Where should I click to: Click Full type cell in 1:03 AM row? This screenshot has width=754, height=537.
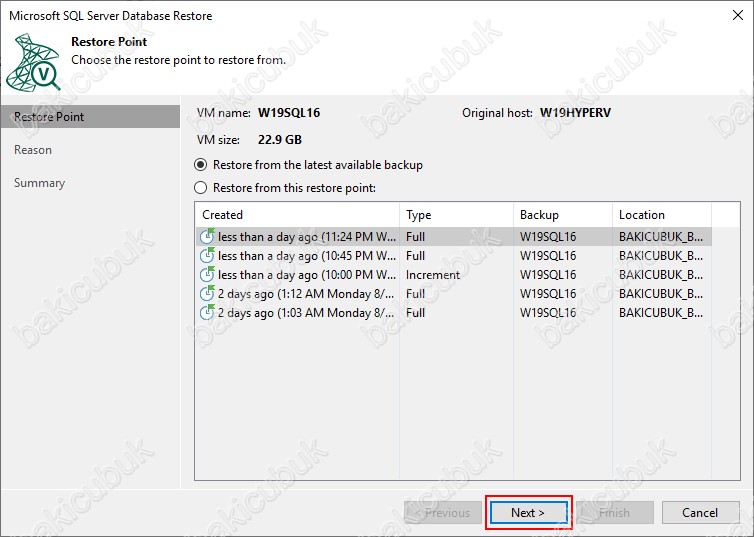click(415, 312)
